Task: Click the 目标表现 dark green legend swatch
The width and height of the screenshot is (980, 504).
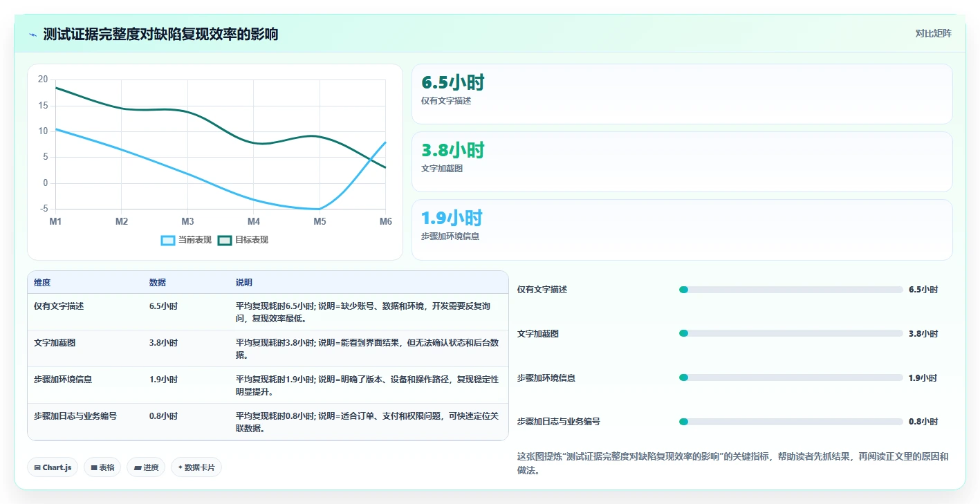Action: 225,240
